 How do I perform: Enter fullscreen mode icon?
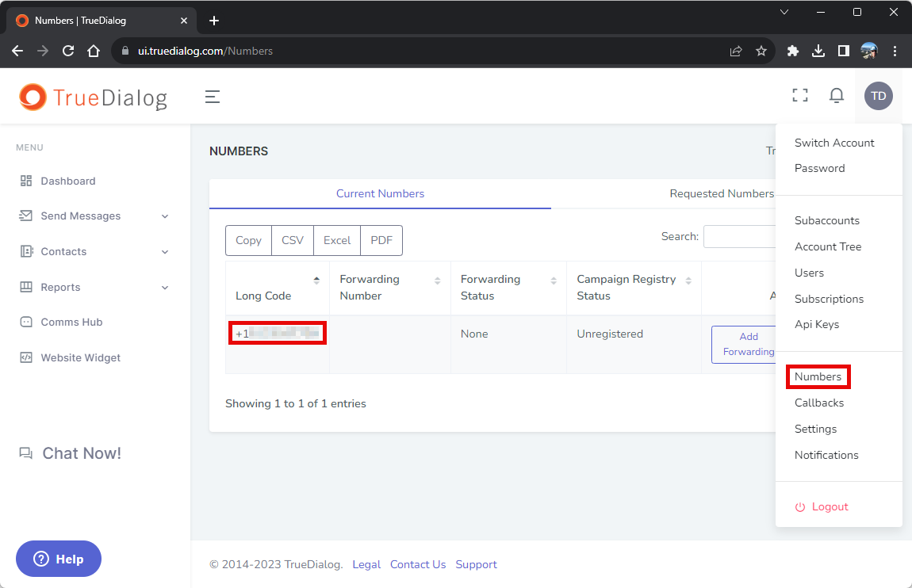point(799,95)
